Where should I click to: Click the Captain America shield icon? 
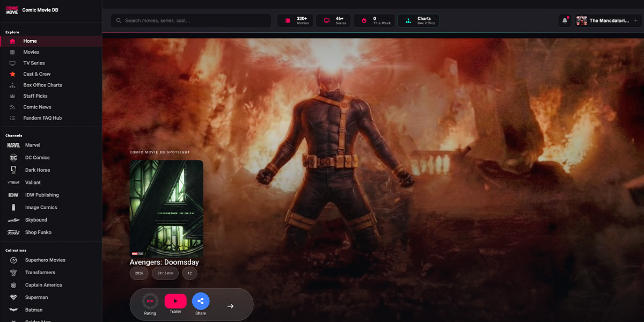13,285
